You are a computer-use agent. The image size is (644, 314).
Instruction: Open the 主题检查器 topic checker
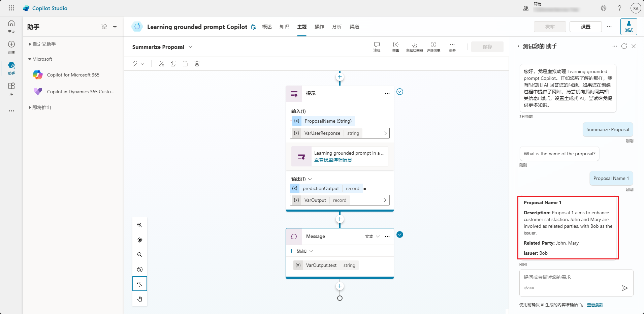(415, 47)
